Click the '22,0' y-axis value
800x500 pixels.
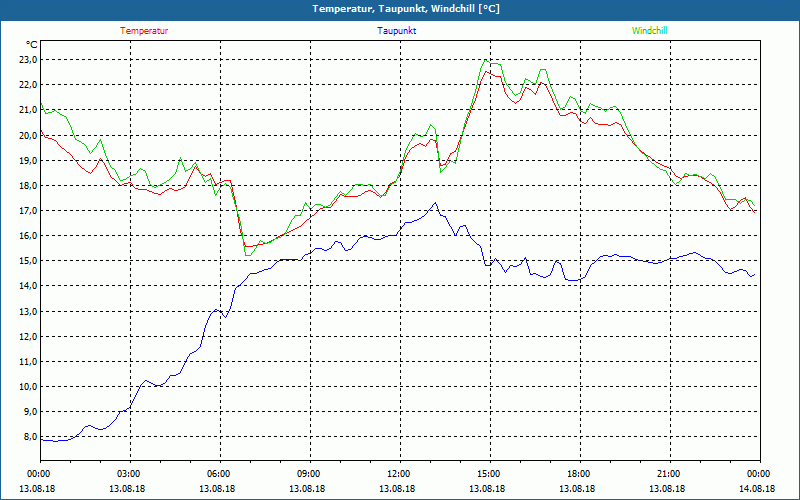point(30,85)
